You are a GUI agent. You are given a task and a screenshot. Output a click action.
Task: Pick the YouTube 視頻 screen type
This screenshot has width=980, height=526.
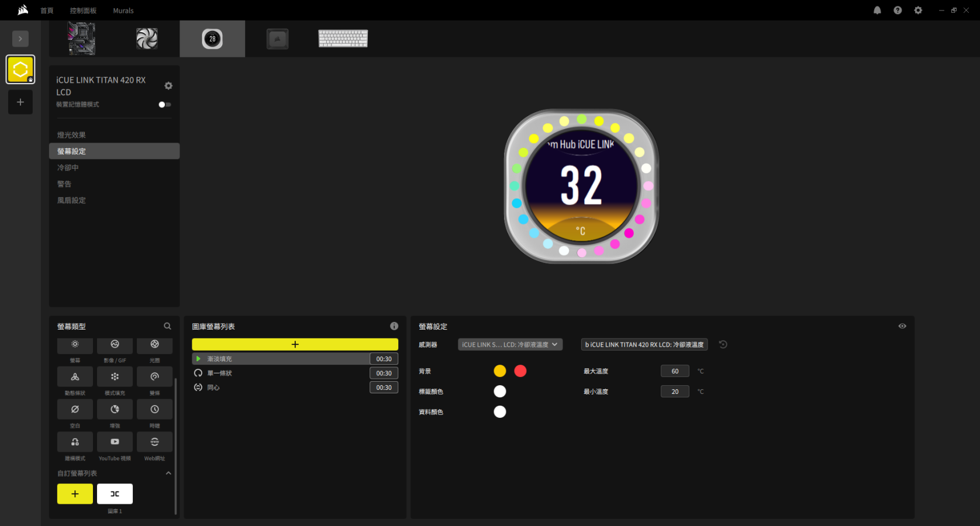115,442
